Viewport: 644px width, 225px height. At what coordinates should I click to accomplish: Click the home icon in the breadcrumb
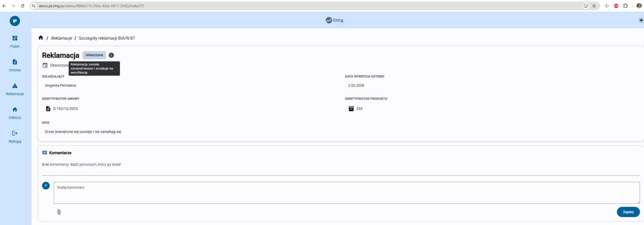click(41, 38)
